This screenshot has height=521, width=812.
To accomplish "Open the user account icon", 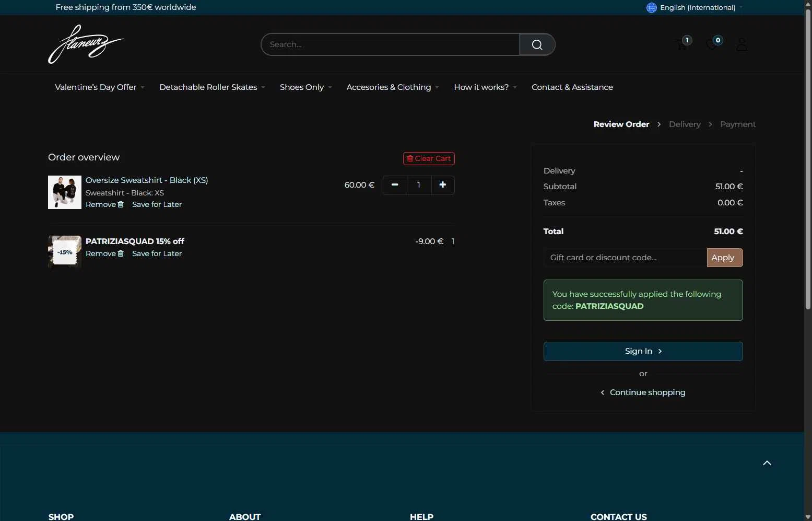I will pyautogui.click(x=742, y=45).
